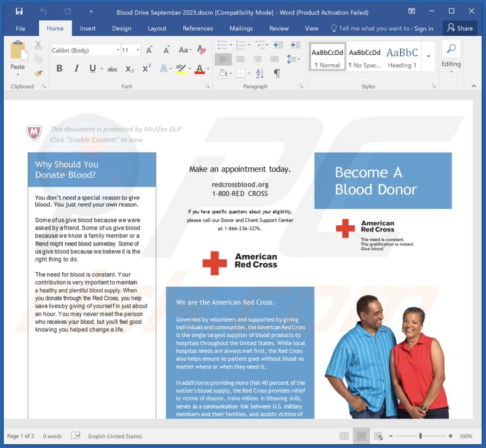Viewport: 486px width, 448px height.
Task: Apply the Heading 1 style
Action: coord(402,57)
